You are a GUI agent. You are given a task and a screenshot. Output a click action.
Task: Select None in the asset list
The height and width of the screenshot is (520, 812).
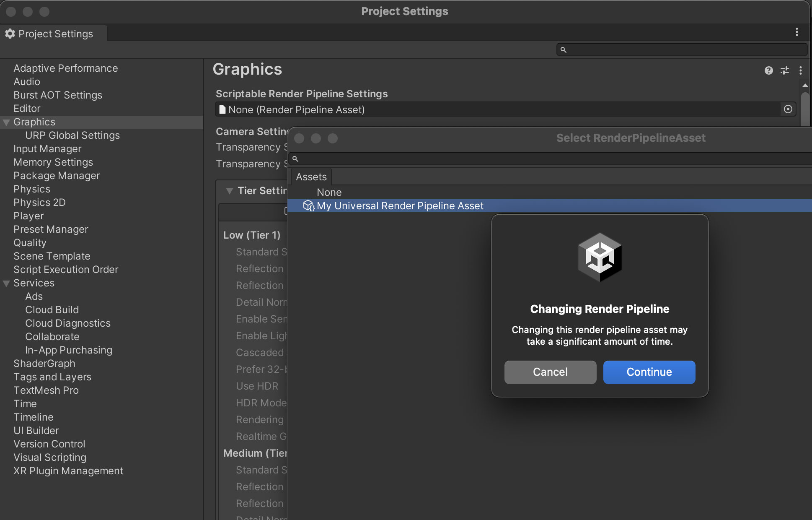click(x=329, y=192)
